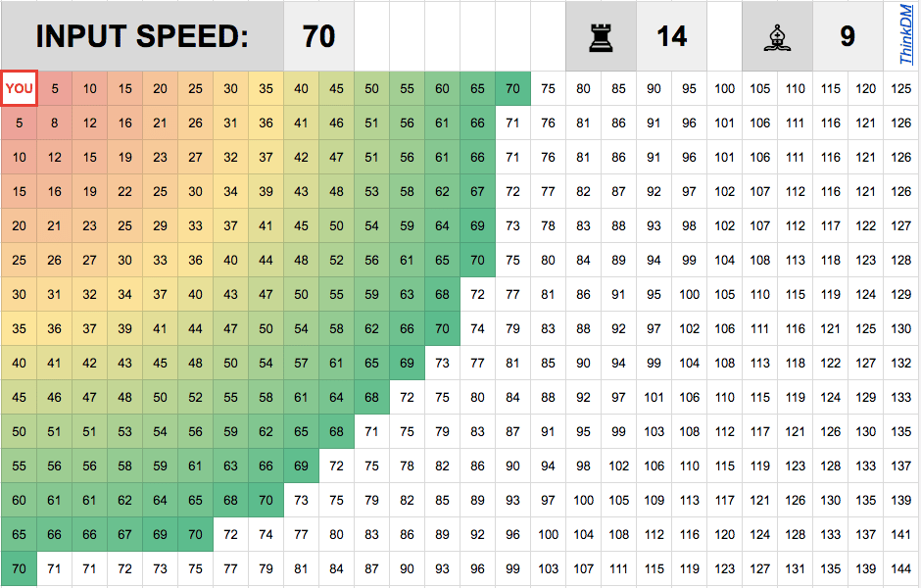The height and width of the screenshot is (588, 921).
Task: Open the ThinkDM link
Action: pos(905,36)
